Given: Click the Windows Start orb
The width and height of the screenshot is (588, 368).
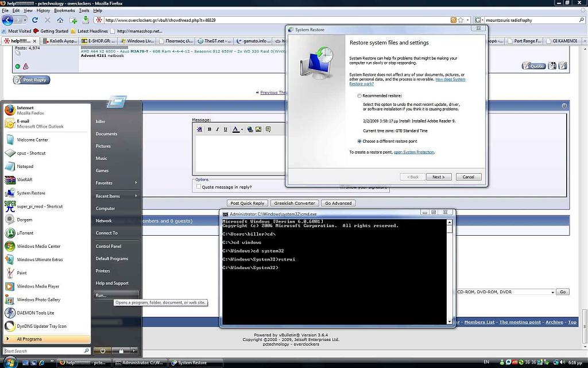Looking at the screenshot, I should point(10,363).
